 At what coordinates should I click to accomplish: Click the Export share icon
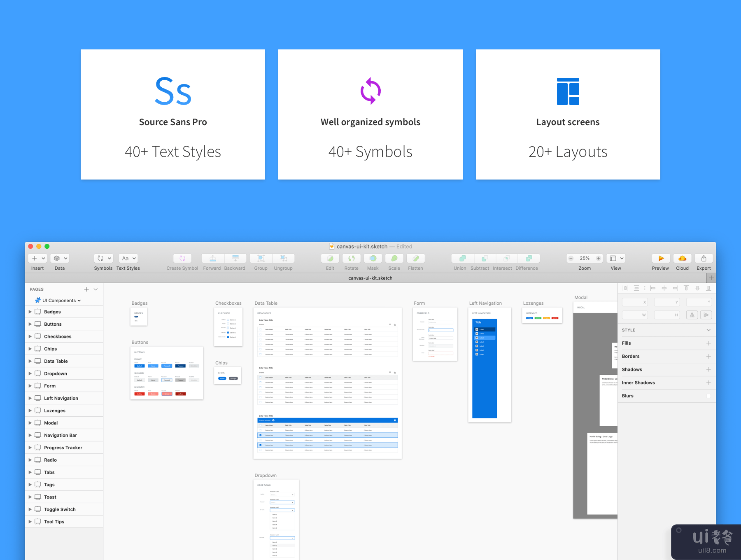[704, 258]
